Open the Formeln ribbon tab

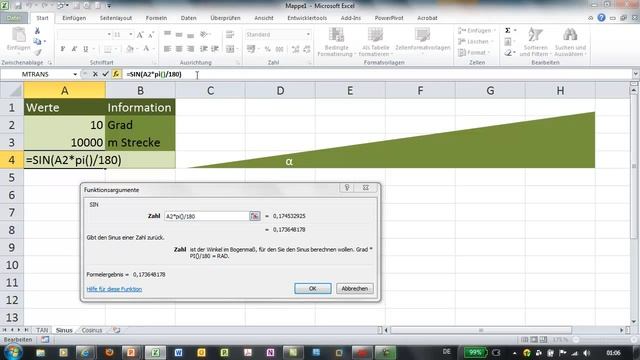click(156, 18)
